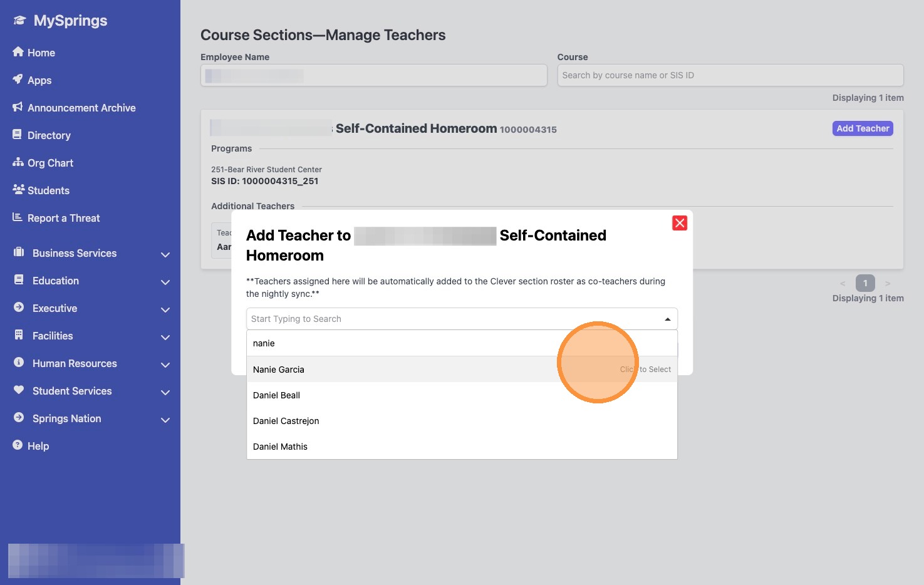Screen dimensions: 924x585
Task: Click the Course search field
Action: (730, 75)
